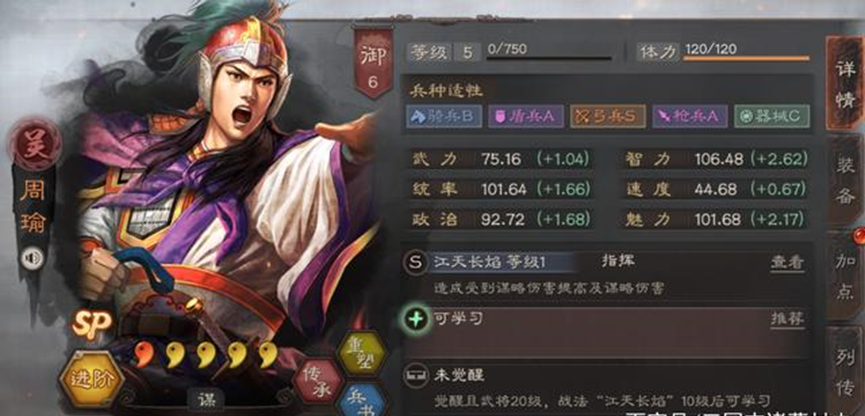Select the 骑兵B cavalry aptitude badge
Screen dimensions: 865x416
tap(444, 116)
